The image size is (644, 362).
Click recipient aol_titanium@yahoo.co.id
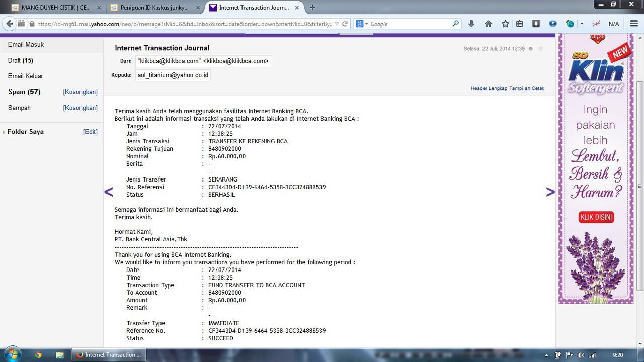[x=173, y=75]
